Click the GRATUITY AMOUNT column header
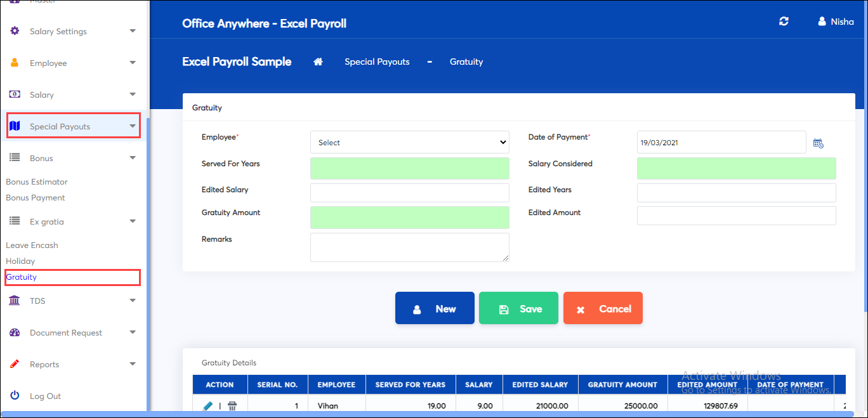 (x=622, y=384)
